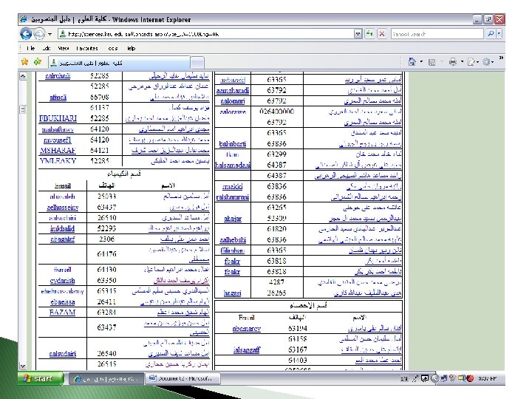The height and width of the screenshot is (399, 532).
Task: Click the aalomari email link
Action: [x=233, y=101]
